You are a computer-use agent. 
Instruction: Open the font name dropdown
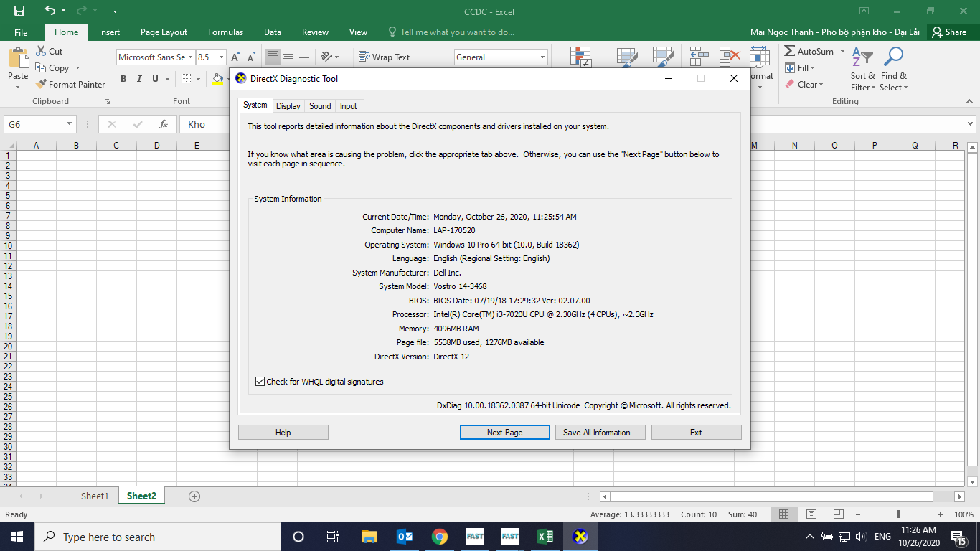pyautogui.click(x=190, y=57)
